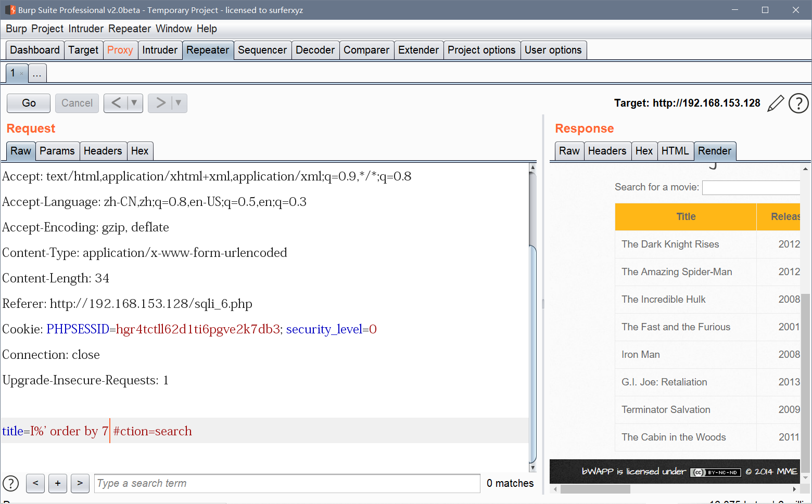Click the pencil icon to edit target
Viewport: 812px width, 504px height.
[776, 103]
